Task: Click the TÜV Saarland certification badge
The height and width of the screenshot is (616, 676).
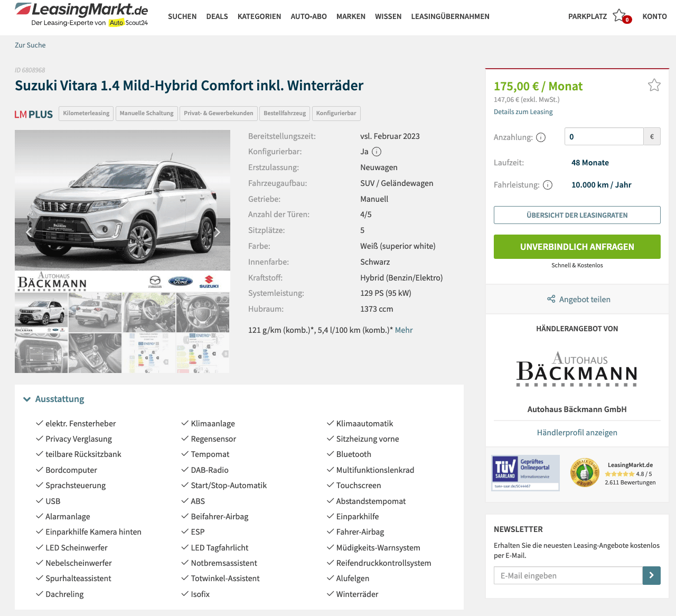Action: tap(525, 473)
